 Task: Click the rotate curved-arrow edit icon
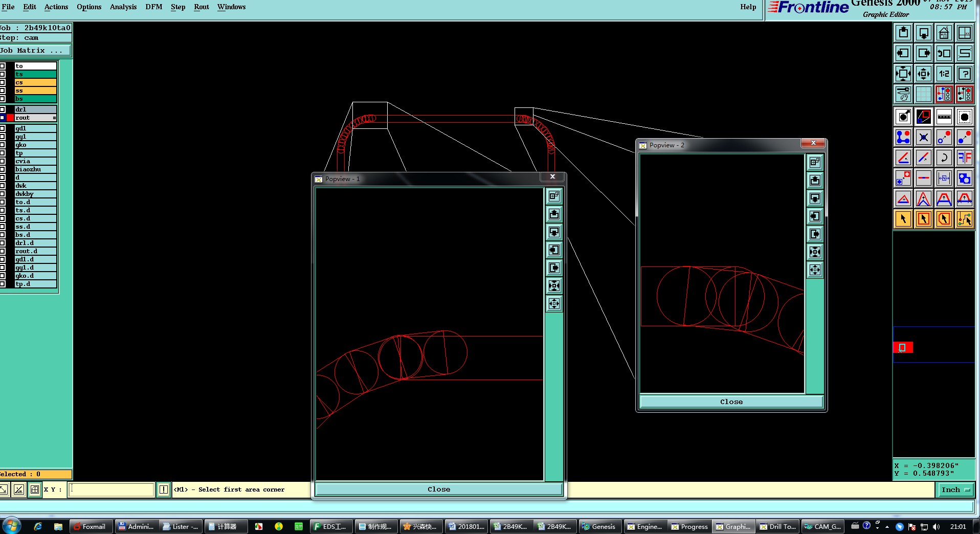click(x=944, y=158)
